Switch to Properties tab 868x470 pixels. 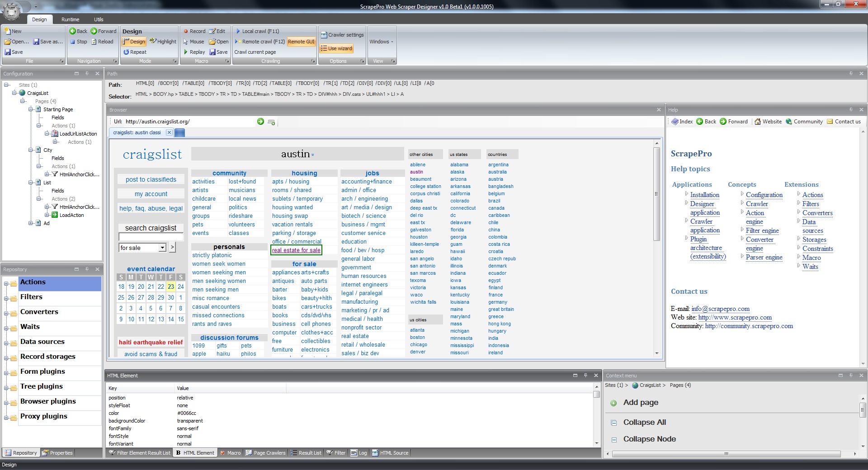pos(57,453)
